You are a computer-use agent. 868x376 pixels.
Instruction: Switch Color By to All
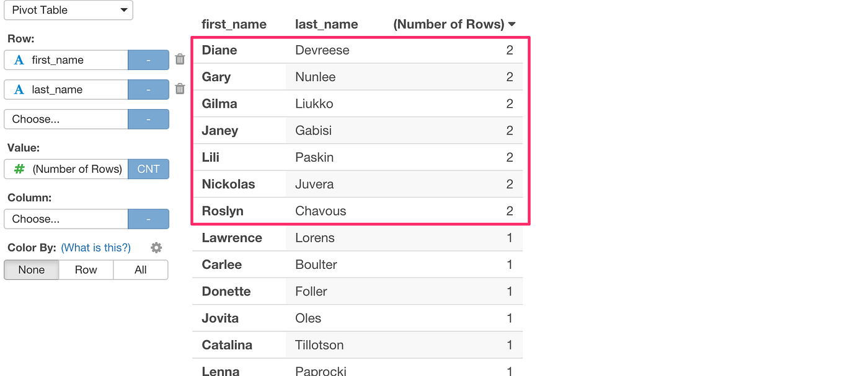pyautogui.click(x=140, y=269)
